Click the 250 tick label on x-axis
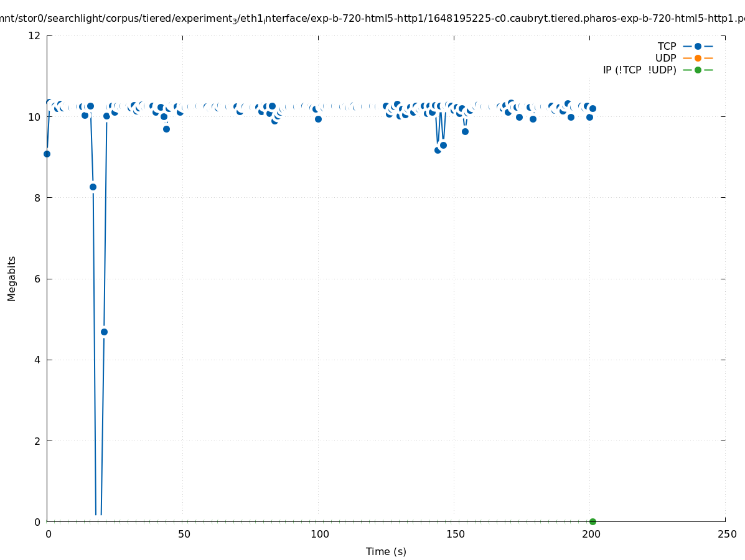Viewport: 745px width, 560px height. click(726, 534)
